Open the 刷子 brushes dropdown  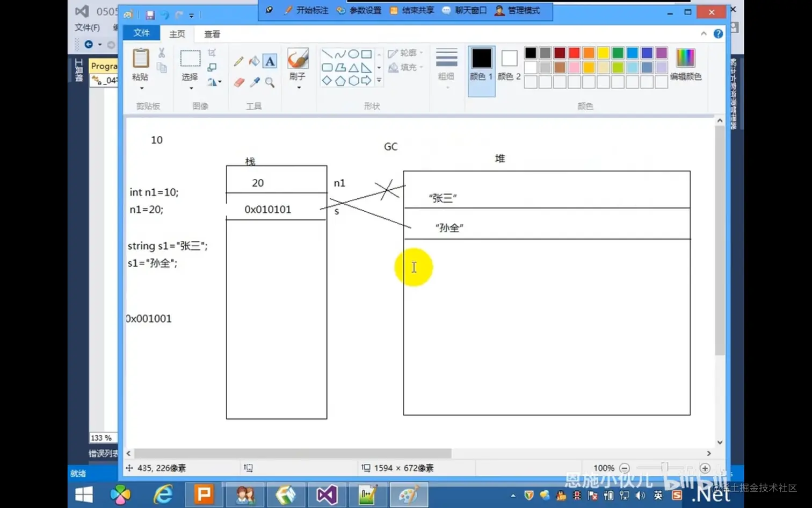click(298, 86)
